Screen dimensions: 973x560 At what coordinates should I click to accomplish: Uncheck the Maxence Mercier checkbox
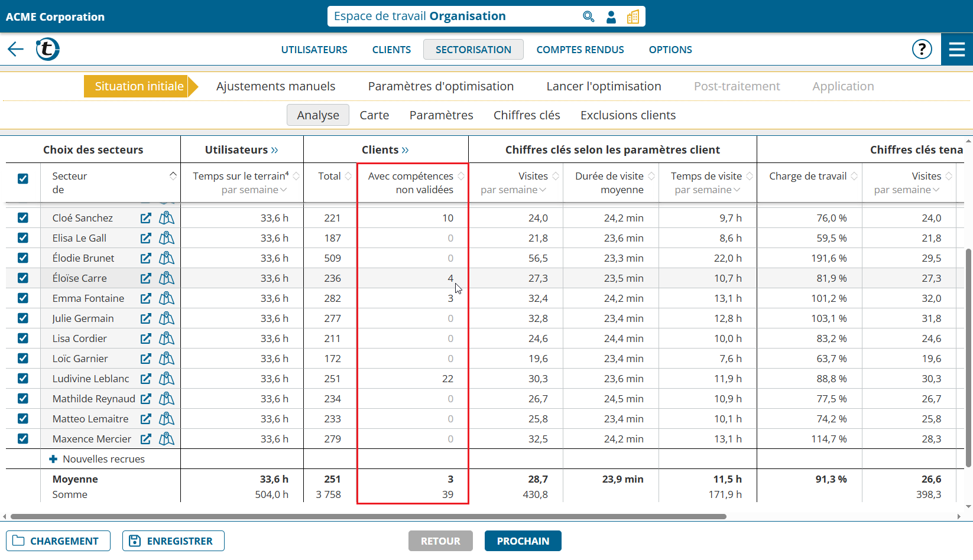pos(23,439)
